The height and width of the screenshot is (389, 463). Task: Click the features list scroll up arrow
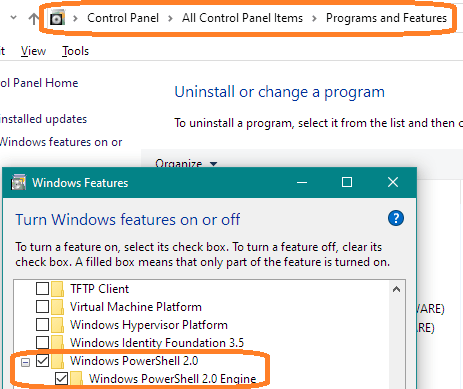click(x=396, y=289)
